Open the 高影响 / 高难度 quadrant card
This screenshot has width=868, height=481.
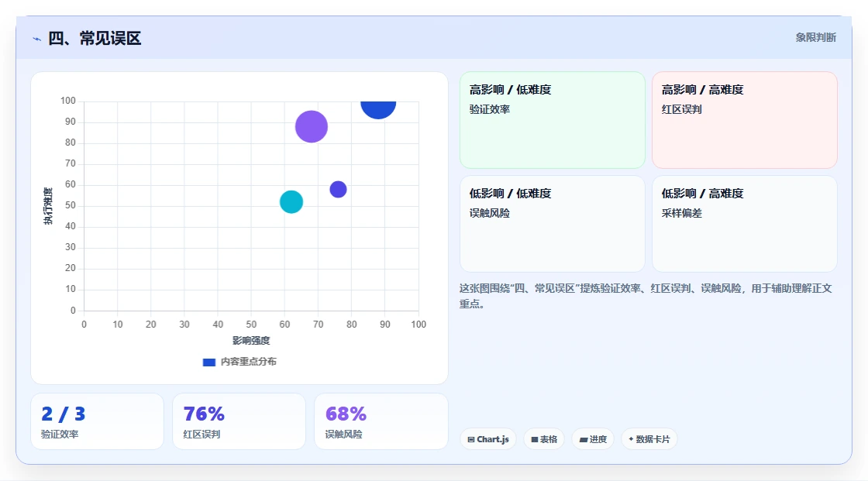tap(745, 119)
